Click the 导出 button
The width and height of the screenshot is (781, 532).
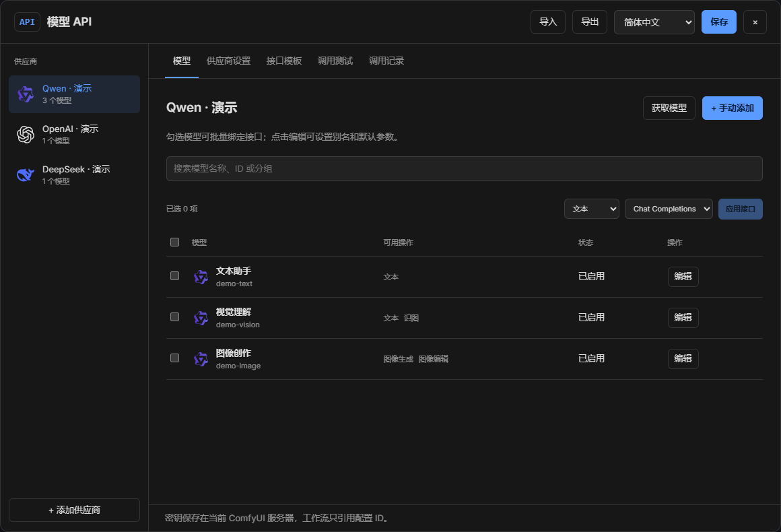tap(590, 22)
